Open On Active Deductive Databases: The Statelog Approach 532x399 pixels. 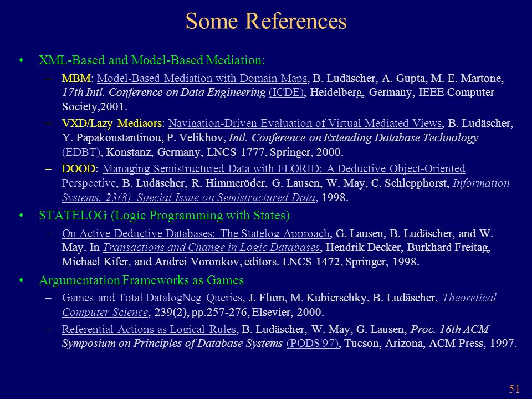point(196,233)
